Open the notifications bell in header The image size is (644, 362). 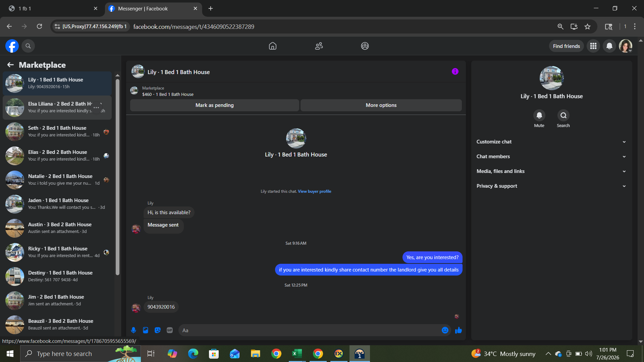(609, 46)
